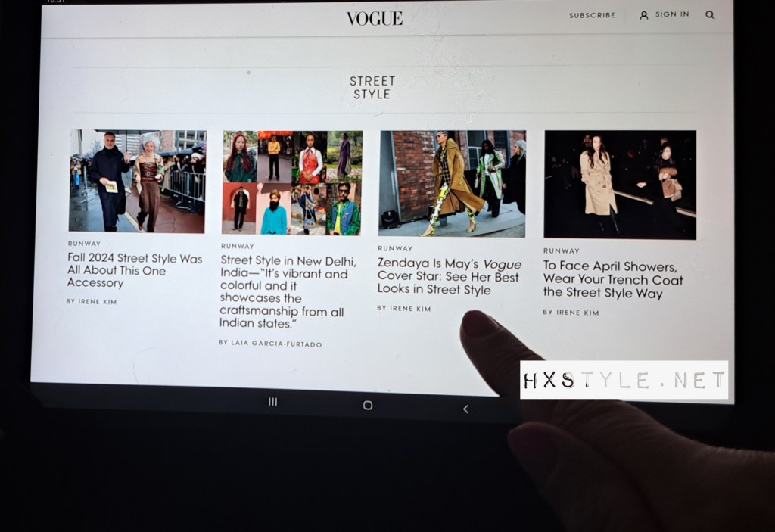Open New Delhi street style collage image
775x532 pixels.
[x=291, y=182]
